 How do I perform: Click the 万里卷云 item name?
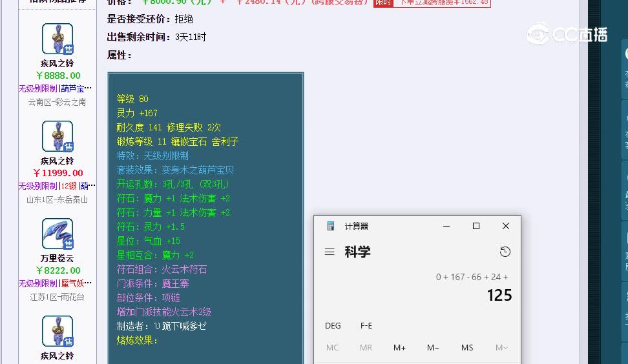(58, 258)
